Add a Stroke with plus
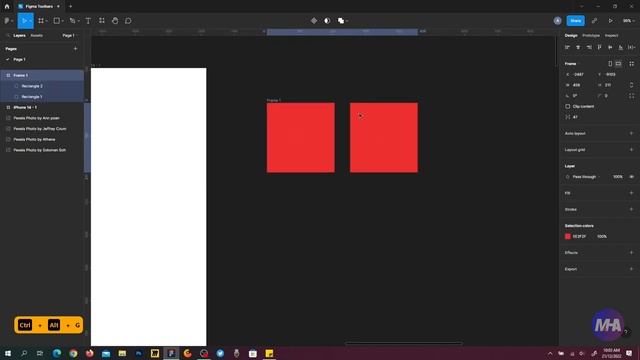 tap(631, 209)
